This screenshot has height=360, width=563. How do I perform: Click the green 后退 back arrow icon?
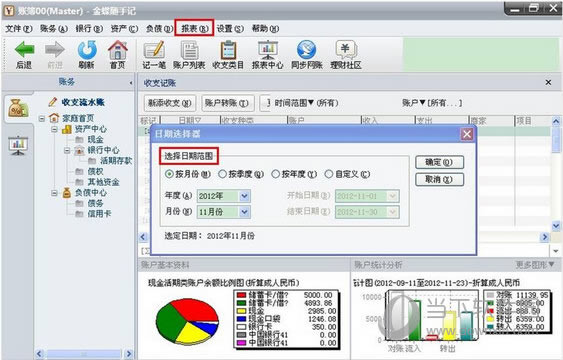(x=24, y=50)
